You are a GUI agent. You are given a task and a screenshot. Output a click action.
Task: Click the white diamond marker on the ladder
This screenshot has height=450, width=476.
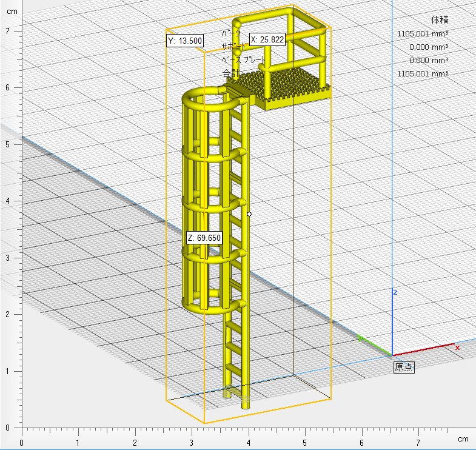point(249,213)
